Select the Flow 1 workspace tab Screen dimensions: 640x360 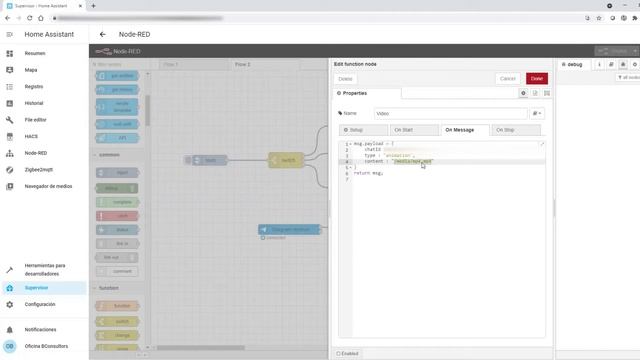click(194, 64)
